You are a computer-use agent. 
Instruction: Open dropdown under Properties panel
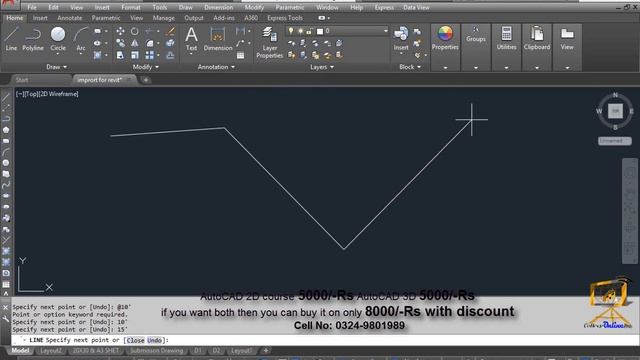point(445,68)
